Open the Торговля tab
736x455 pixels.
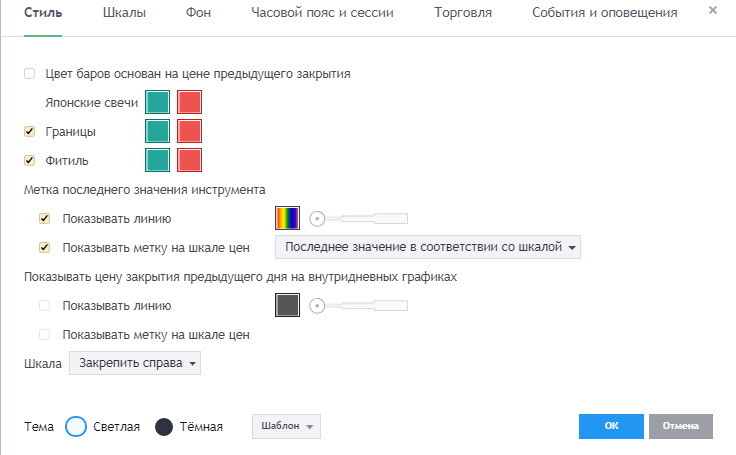point(463,13)
